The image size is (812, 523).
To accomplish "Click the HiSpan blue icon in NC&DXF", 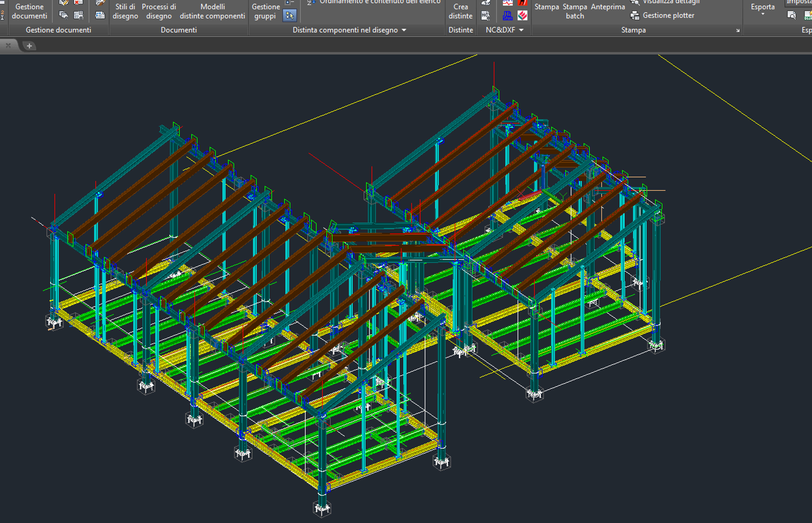I will pyautogui.click(x=507, y=16).
